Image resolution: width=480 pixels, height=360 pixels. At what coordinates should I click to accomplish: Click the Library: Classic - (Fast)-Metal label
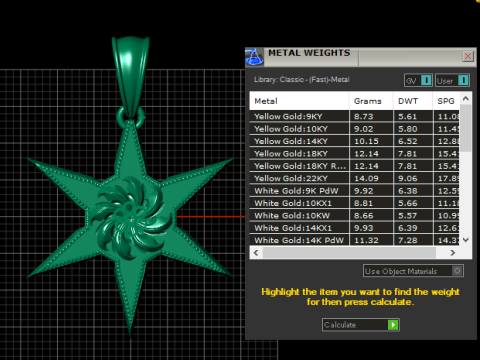(302, 79)
